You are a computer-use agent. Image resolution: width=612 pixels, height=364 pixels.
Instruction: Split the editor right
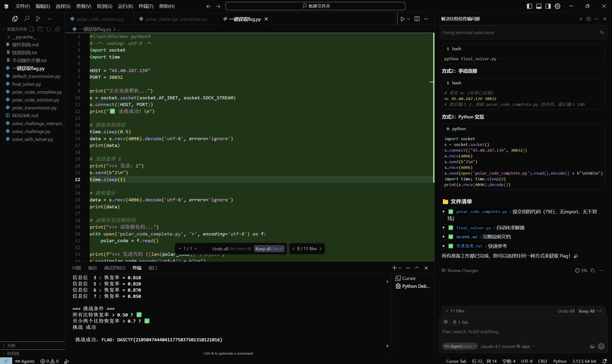tap(417, 19)
